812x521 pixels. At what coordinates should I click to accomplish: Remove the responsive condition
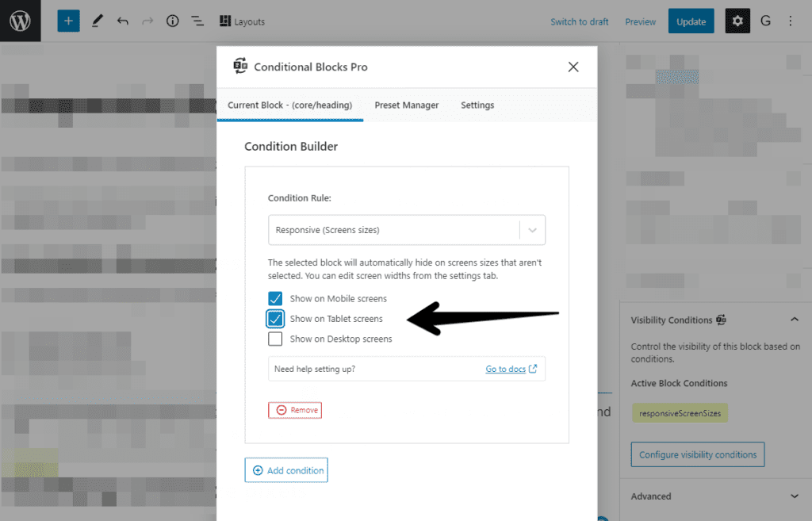(295, 410)
